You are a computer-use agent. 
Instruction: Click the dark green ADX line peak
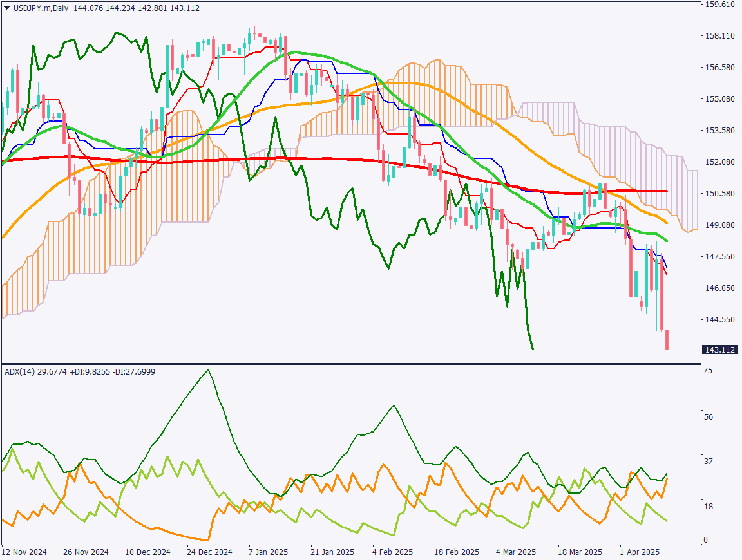click(207, 370)
